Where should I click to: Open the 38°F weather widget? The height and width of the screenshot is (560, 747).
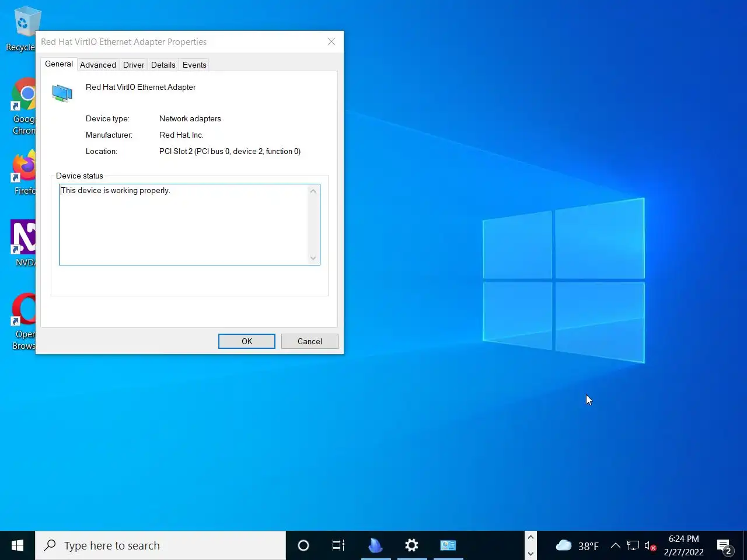point(577,545)
